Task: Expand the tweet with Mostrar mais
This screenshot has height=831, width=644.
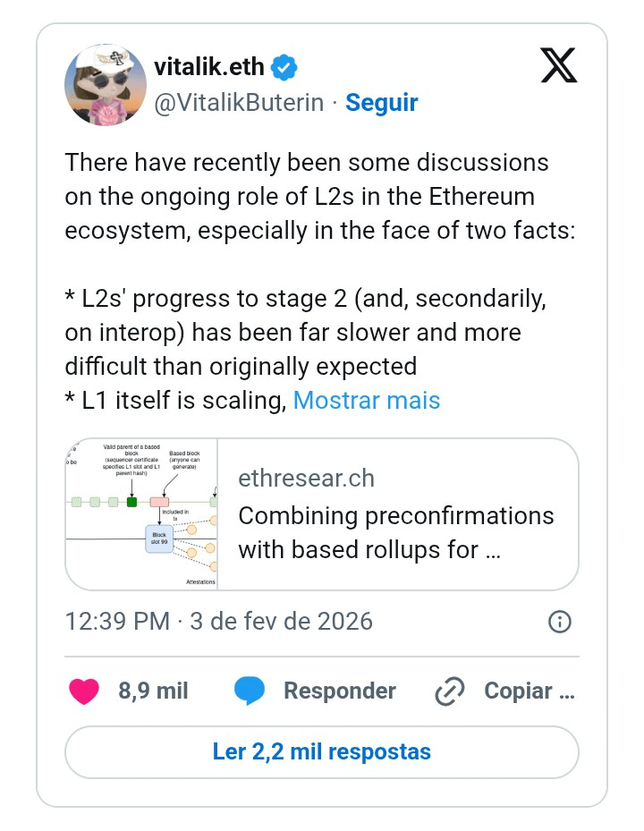Action: point(366,400)
